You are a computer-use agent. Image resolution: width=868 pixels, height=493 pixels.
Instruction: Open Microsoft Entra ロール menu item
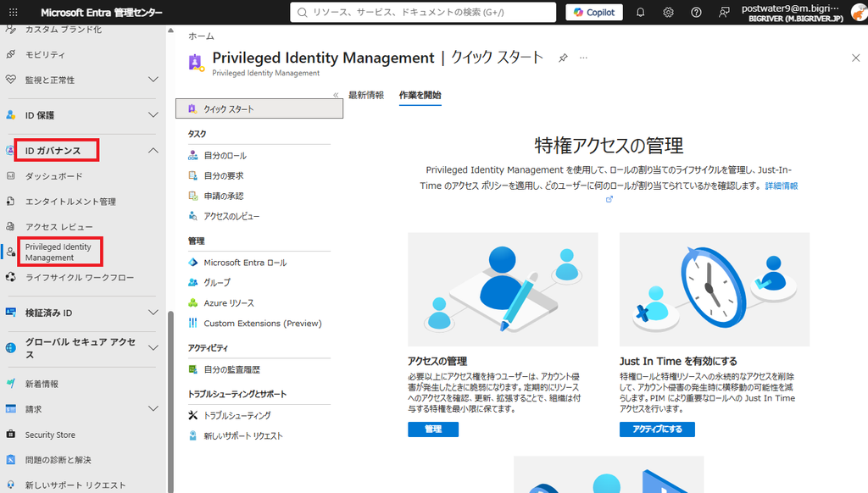(245, 263)
